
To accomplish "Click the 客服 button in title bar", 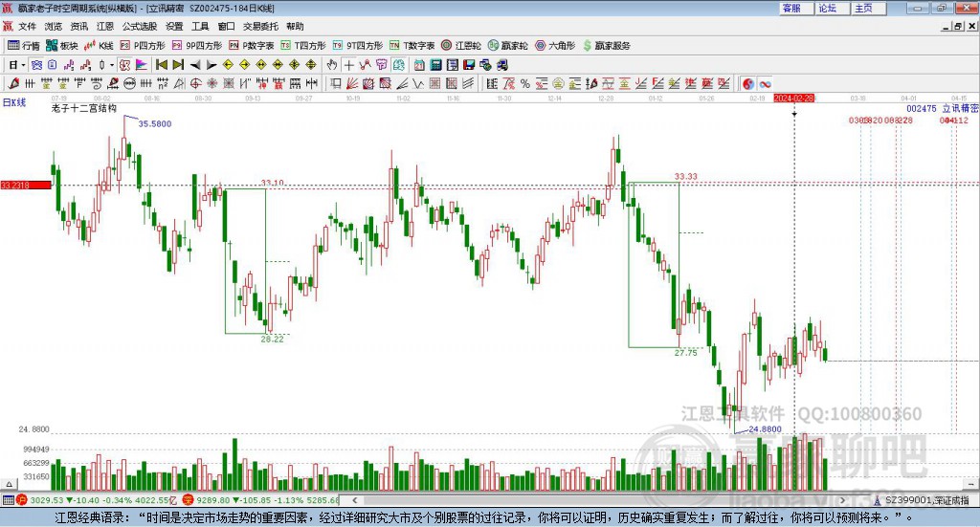I will pos(796,8).
